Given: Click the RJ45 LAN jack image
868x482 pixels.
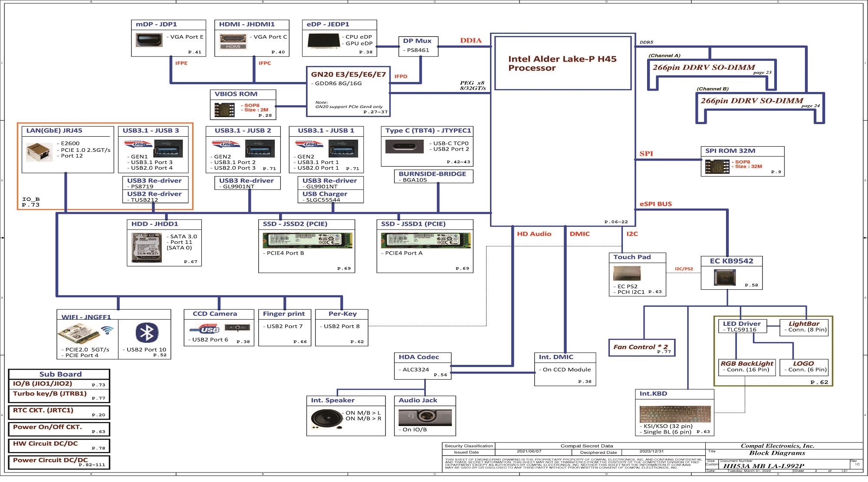Looking at the screenshot, I should coord(39,151).
